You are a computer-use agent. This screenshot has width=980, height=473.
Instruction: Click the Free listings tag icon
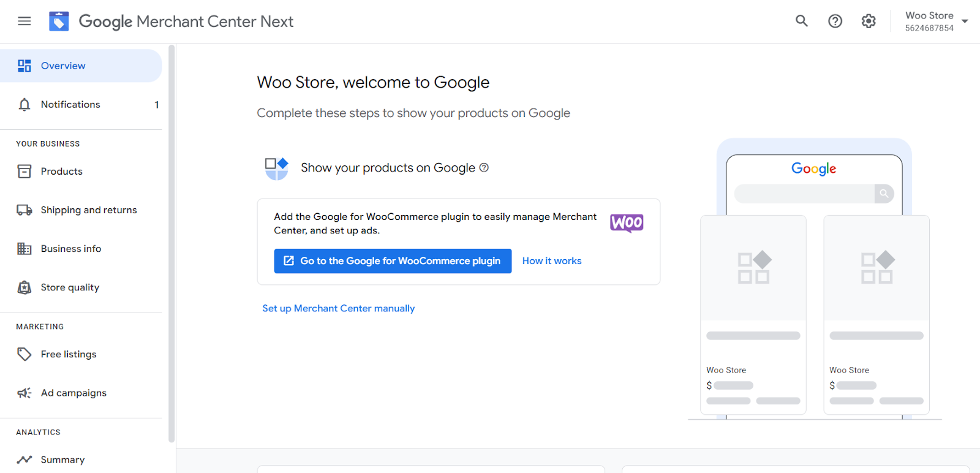[x=24, y=354]
